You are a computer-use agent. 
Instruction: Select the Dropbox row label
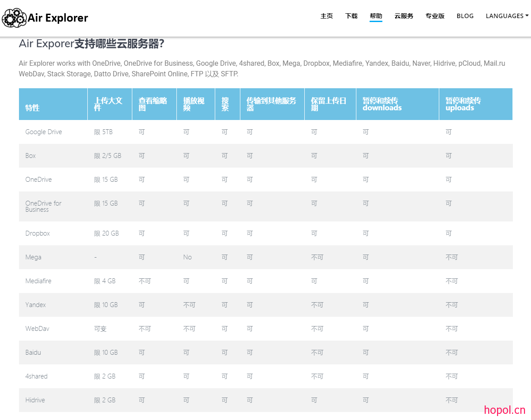pos(37,233)
